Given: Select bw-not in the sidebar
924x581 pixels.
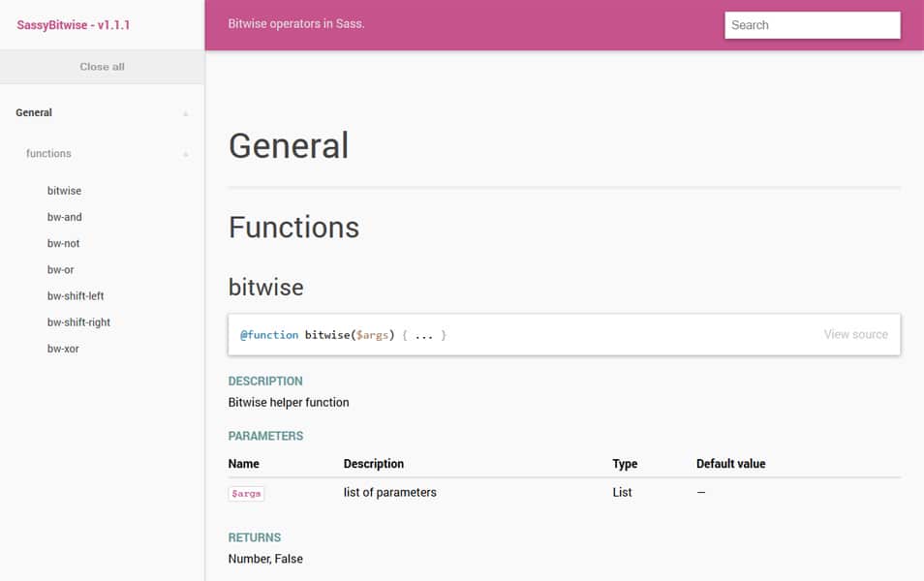Looking at the screenshot, I should [63, 243].
